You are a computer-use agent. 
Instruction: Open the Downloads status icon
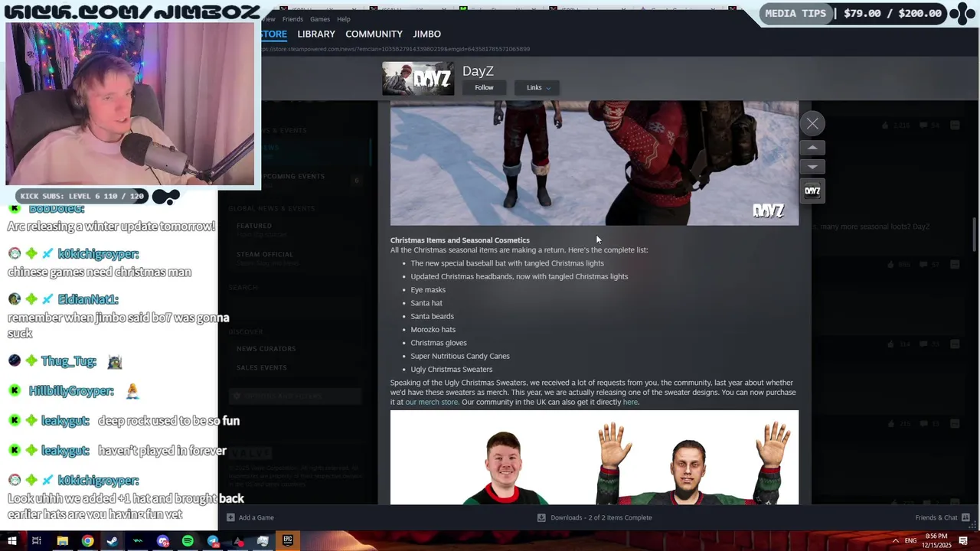tap(541, 517)
